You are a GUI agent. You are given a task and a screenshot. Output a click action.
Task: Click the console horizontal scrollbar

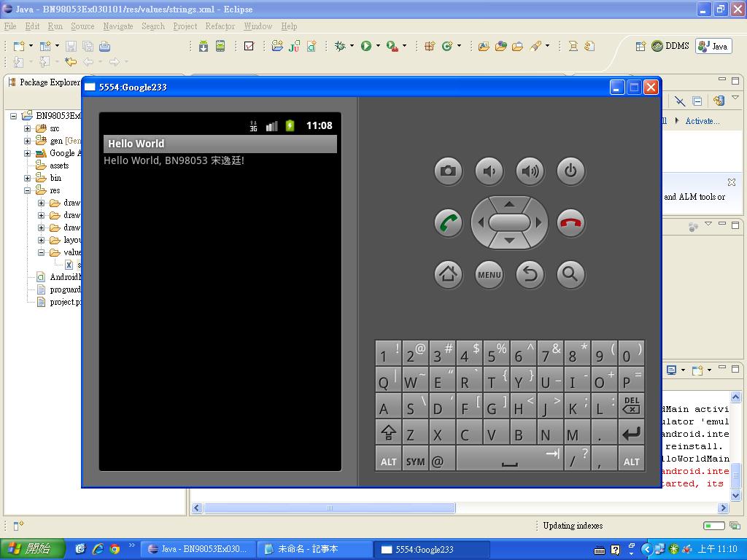click(330, 508)
